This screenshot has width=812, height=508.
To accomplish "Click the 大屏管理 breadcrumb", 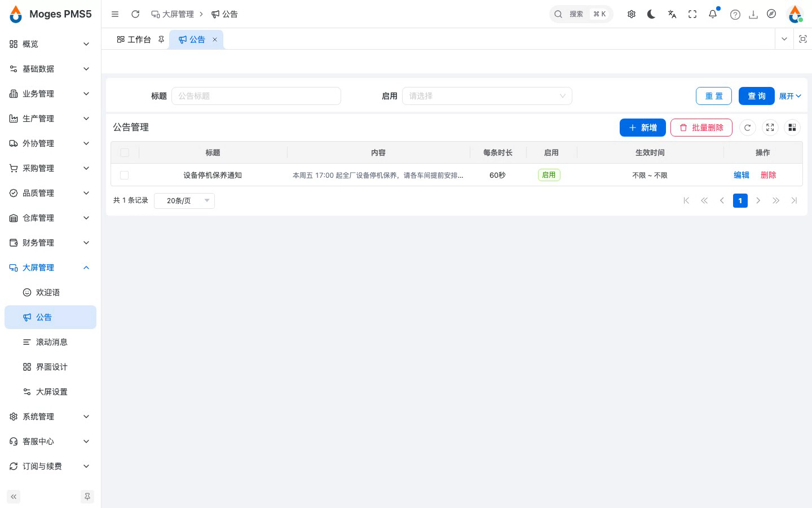I will [x=173, y=14].
